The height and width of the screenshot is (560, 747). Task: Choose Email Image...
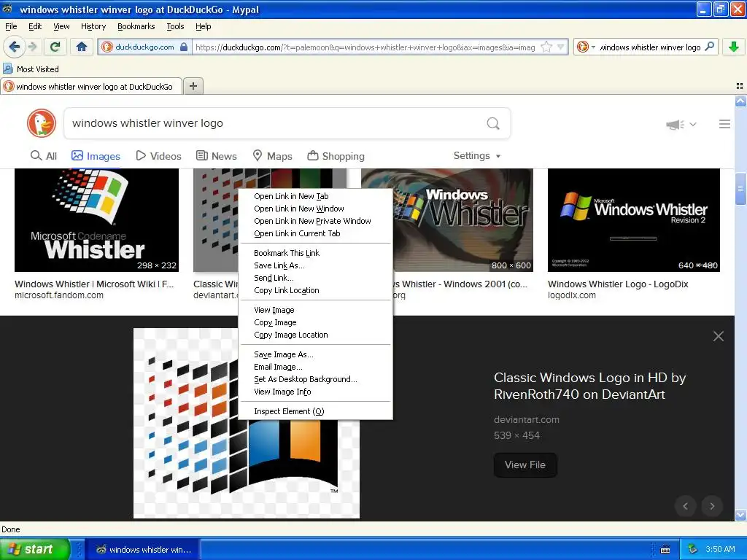pos(315,367)
